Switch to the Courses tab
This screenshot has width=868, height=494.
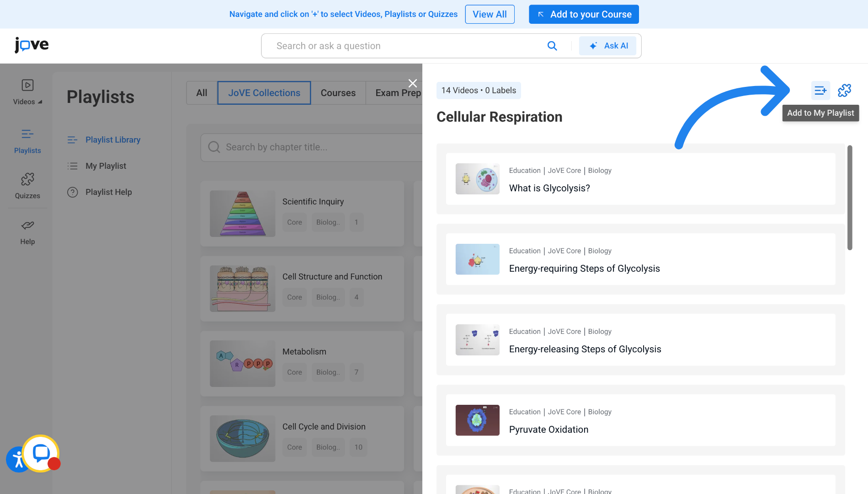click(x=338, y=93)
